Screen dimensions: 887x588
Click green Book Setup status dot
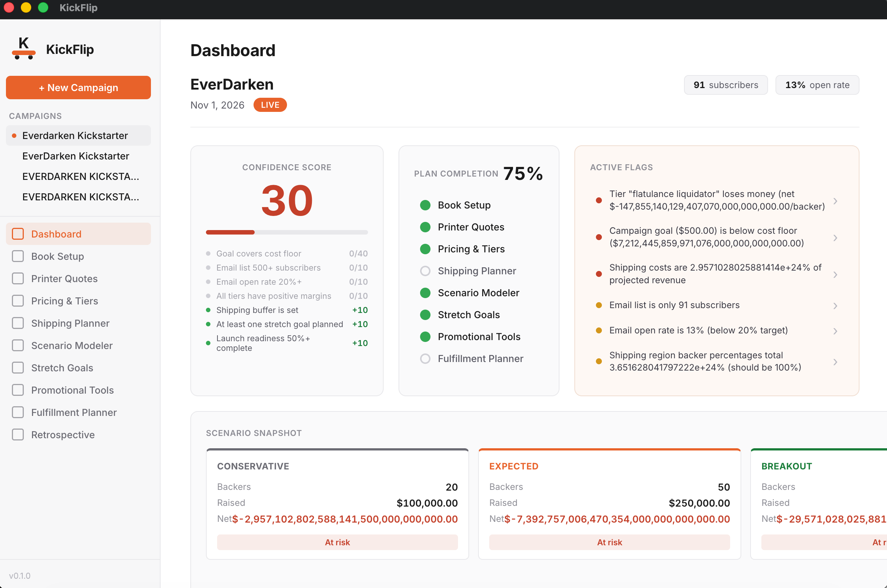pos(425,205)
